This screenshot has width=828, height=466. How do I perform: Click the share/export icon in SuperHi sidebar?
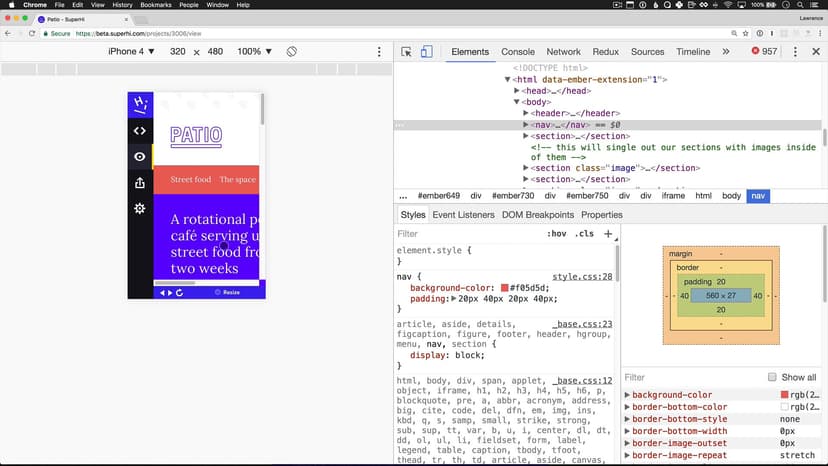[140, 183]
